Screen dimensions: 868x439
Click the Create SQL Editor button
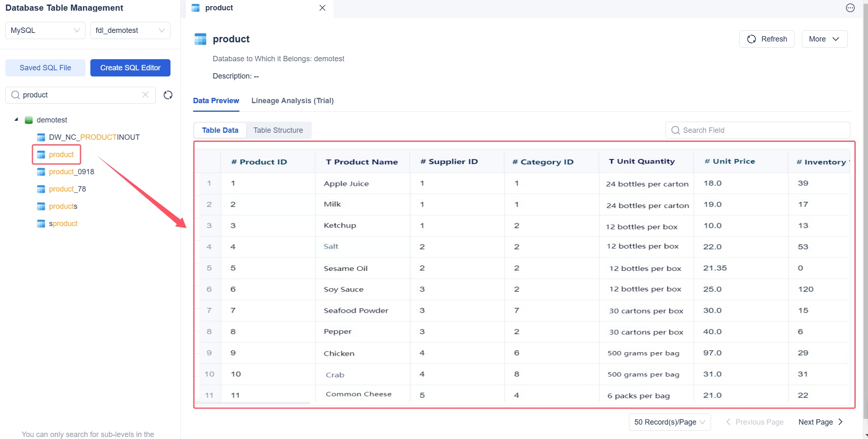[x=130, y=67]
